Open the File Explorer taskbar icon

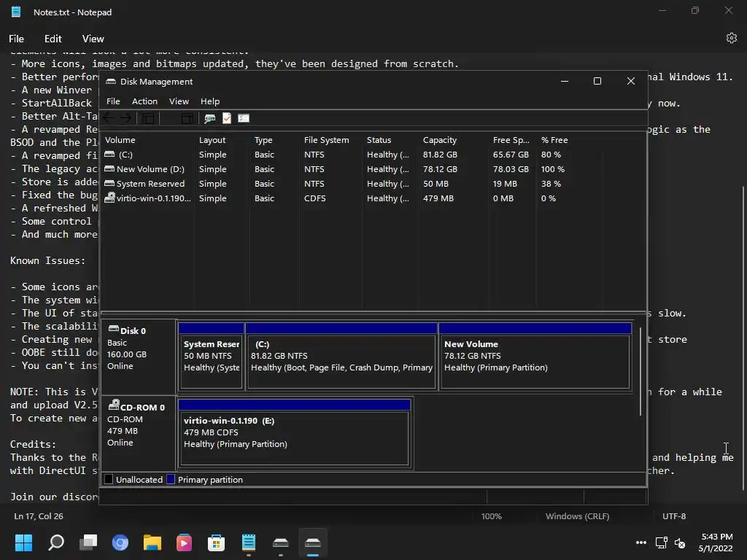coord(152,542)
